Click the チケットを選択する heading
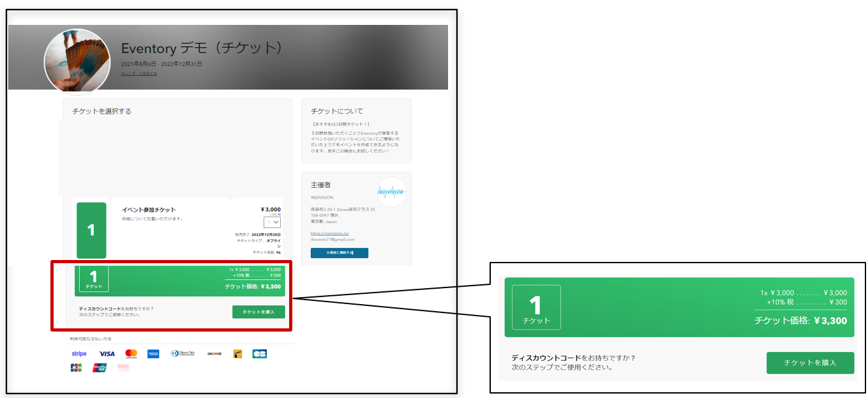868x398 pixels. [102, 111]
